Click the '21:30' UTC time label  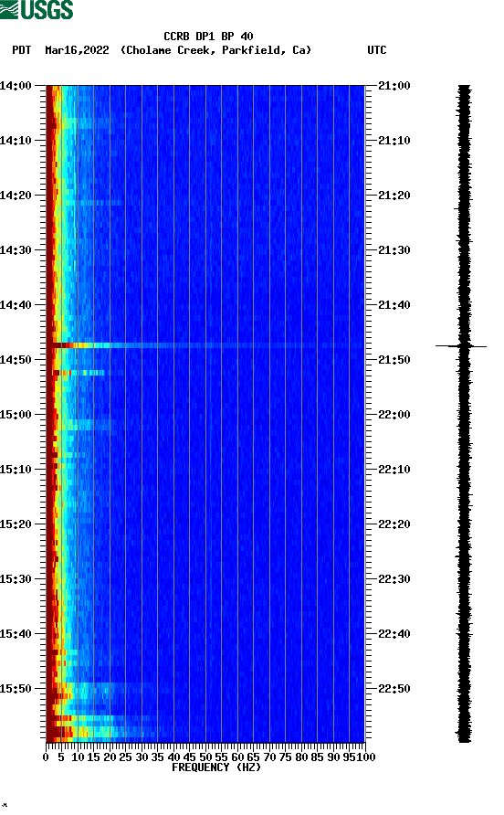click(394, 250)
